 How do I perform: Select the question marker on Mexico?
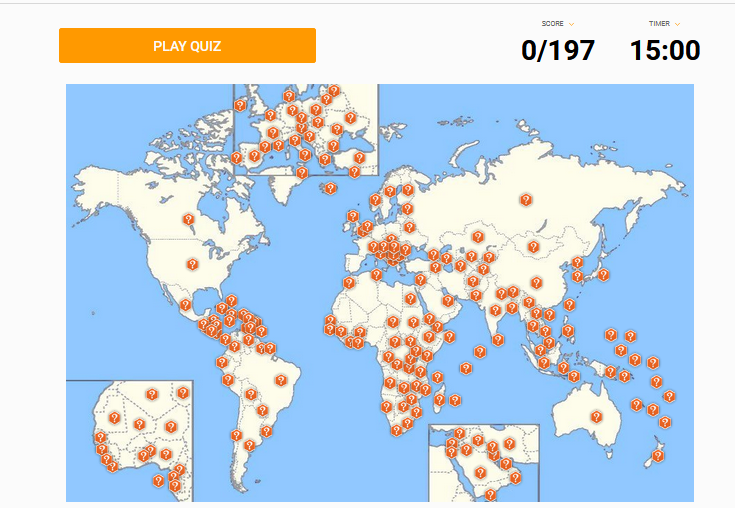(x=186, y=305)
